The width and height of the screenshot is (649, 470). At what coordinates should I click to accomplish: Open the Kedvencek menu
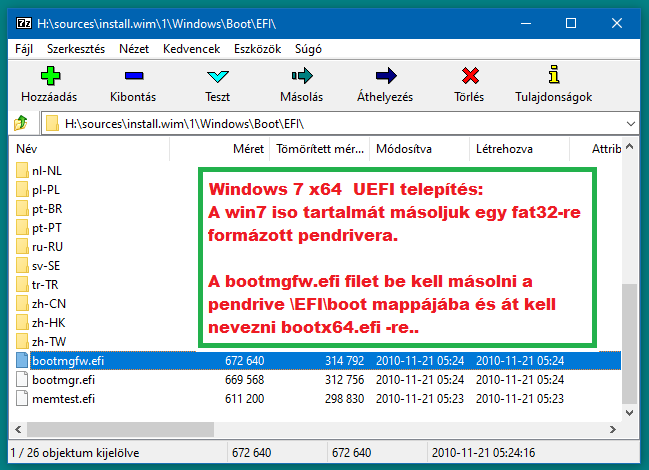pos(191,49)
